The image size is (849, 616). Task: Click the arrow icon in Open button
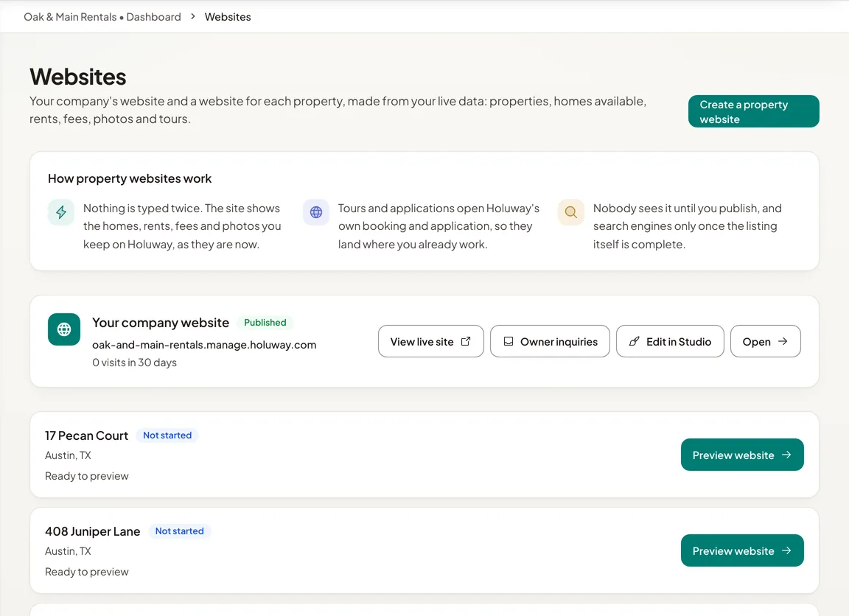click(x=783, y=342)
